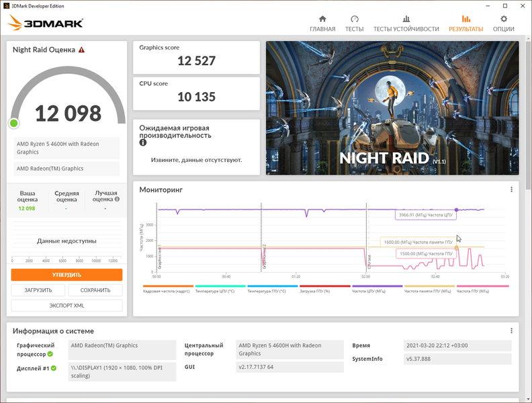The image size is (532, 403).
Task: Switch to the ТЕСТЫ tab
Action: pyautogui.click(x=354, y=24)
